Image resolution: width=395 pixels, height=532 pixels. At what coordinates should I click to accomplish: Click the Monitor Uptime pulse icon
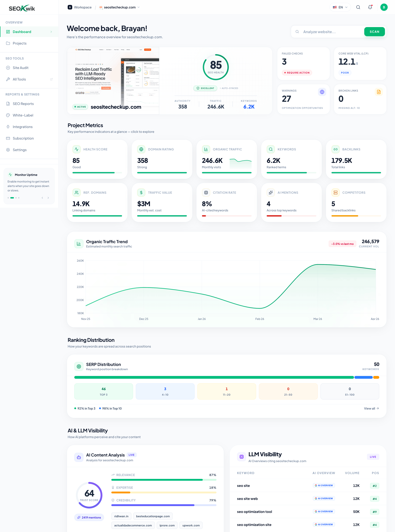10,175
